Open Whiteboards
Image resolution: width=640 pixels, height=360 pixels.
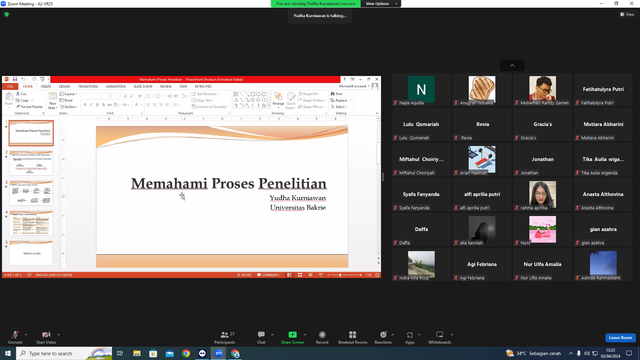(x=440, y=337)
